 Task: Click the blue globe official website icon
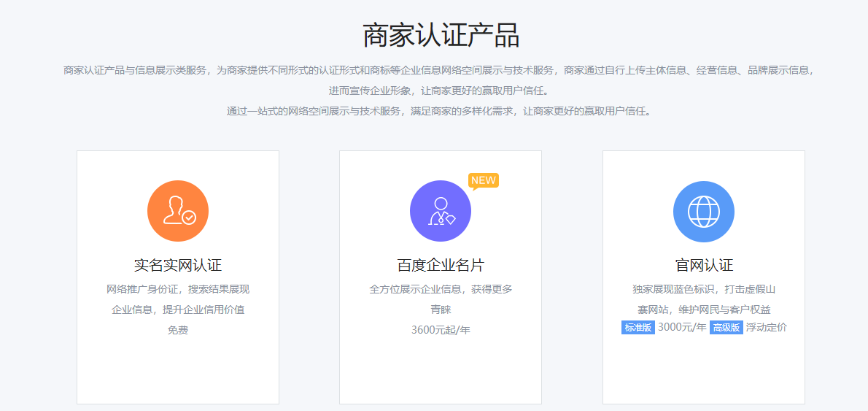click(703, 212)
